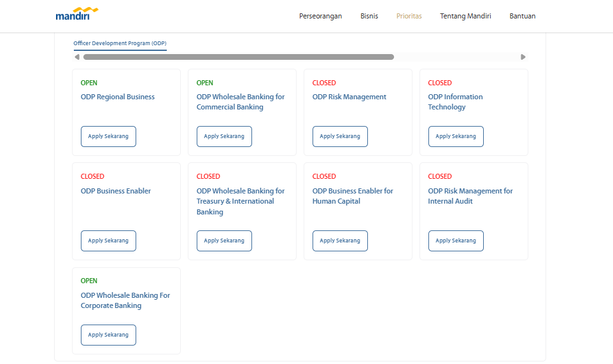Select Officer Development Program (ODP) tab
Viewport: 613px width, 364px height.
tap(120, 43)
